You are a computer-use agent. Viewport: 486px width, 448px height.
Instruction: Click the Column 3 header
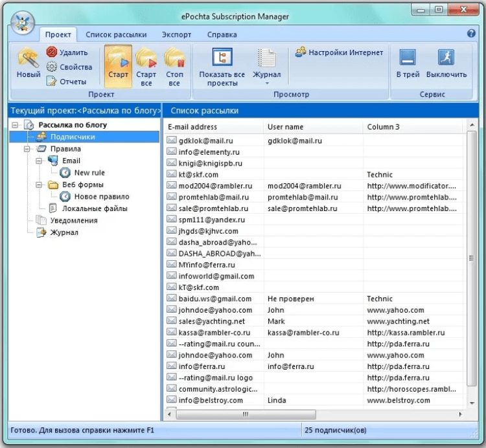click(413, 127)
